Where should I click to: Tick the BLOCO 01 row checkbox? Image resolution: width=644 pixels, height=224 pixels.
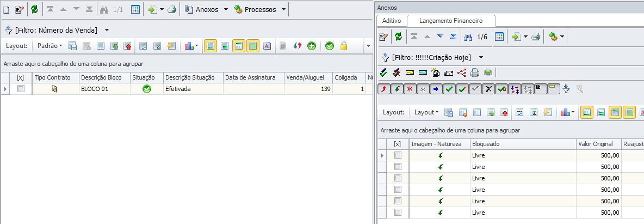(x=21, y=88)
